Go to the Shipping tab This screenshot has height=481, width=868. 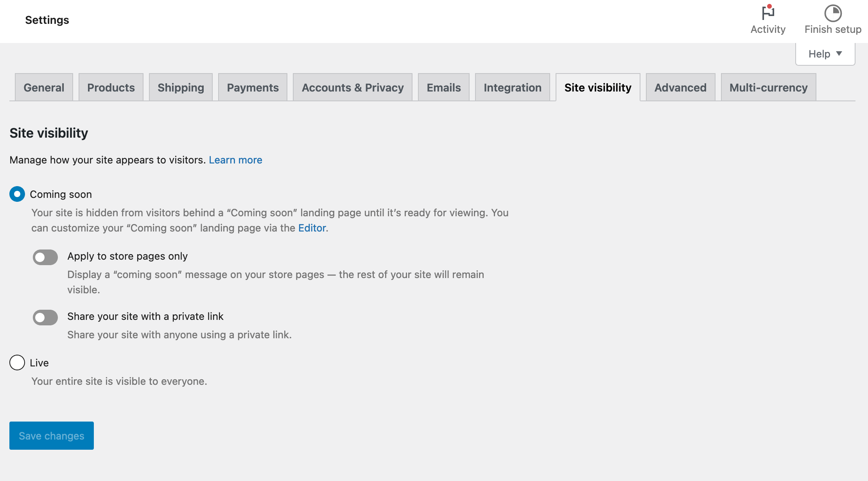(x=180, y=87)
